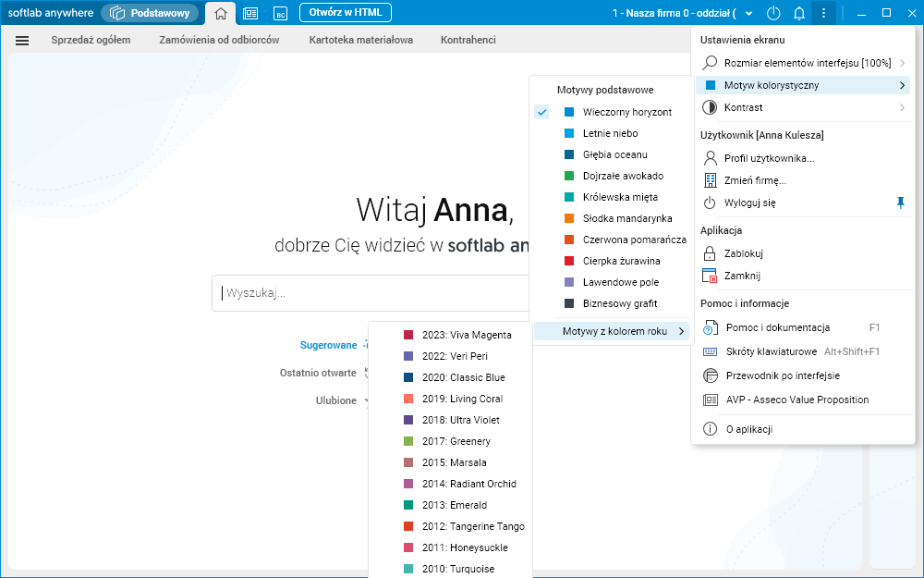Viewport: 924px width, 578px height.
Task: Pick Dojrzałe awokado color swatch
Action: (x=569, y=176)
